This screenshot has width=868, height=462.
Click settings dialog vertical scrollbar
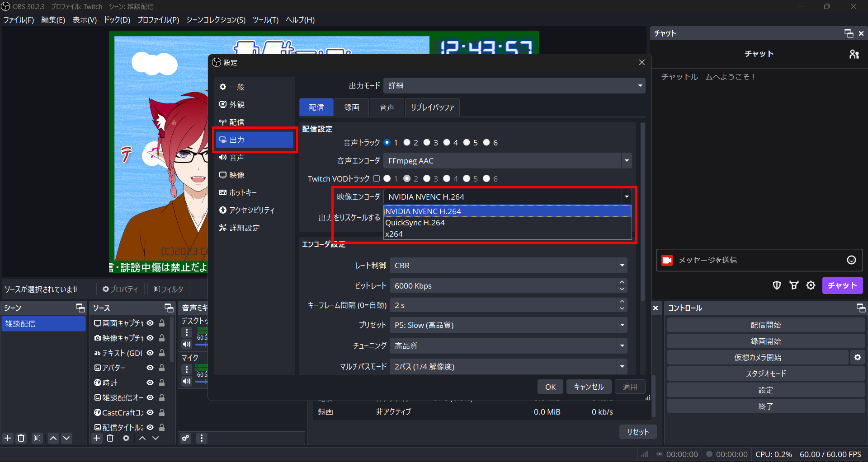click(642, 212)
